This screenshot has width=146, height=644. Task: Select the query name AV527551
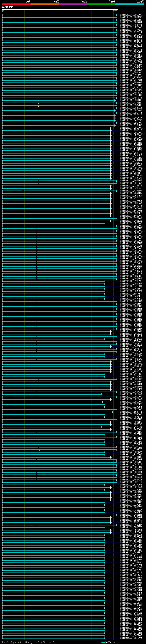(8, 7)
